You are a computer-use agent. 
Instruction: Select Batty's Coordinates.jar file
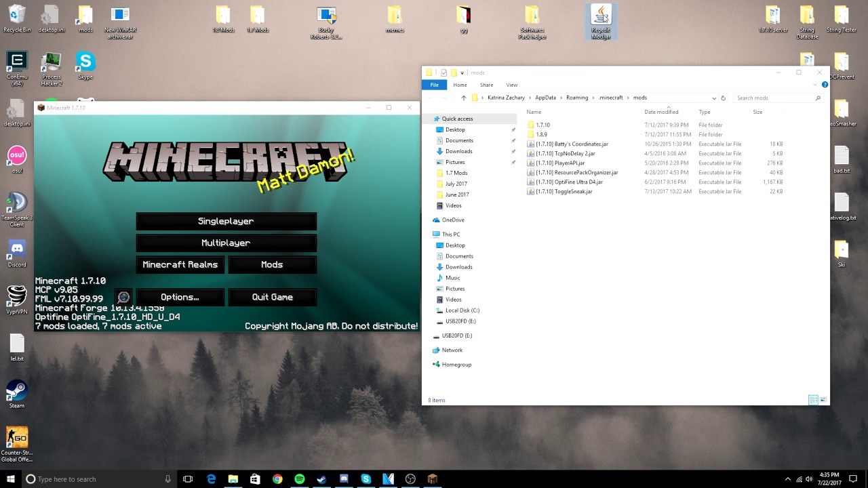572,144
